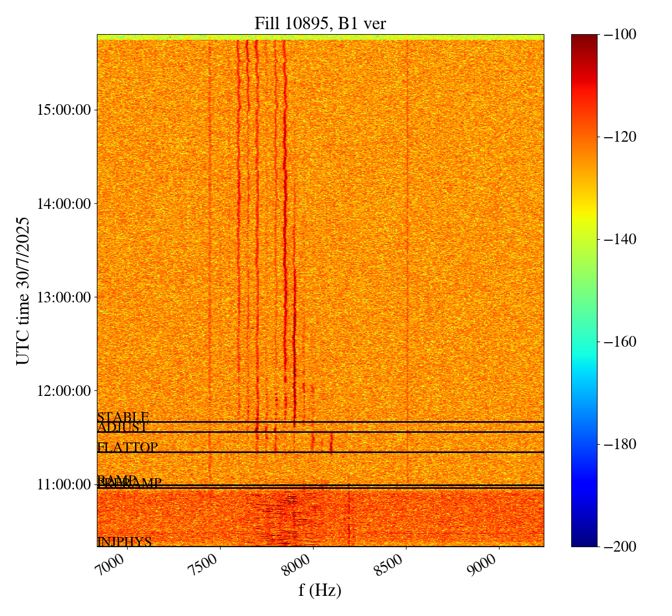Click the "UTC time 30/7/2025" y-axis label
The width and height of the screenshot is (672, 616).
pyautogui.click(x=23, y=290)
